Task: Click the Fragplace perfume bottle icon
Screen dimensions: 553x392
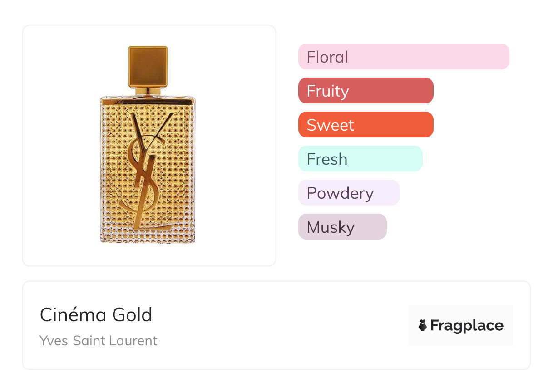Action: [x=423, y=325]
